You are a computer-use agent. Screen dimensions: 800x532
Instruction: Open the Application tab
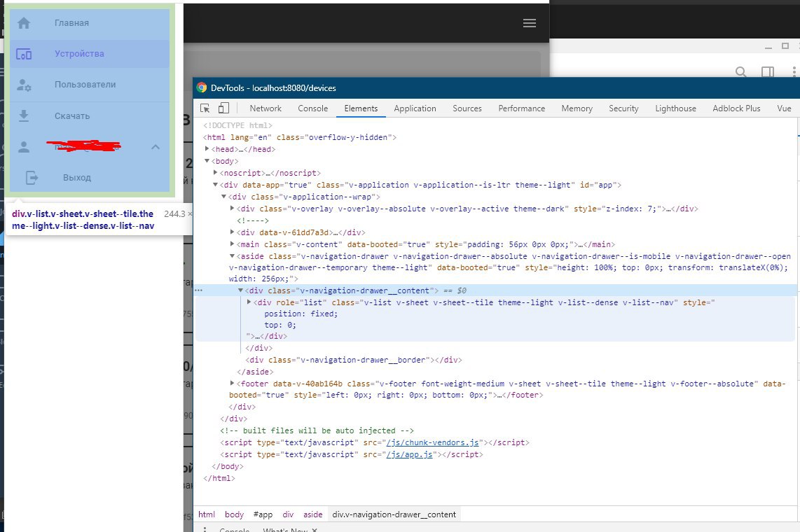(x=415, y=108)
